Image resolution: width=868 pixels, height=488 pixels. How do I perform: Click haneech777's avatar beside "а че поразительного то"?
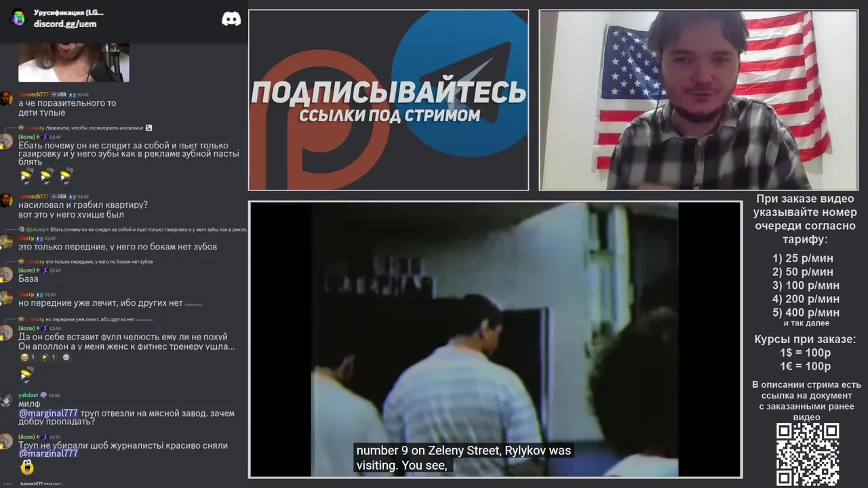tap(7, 99)
